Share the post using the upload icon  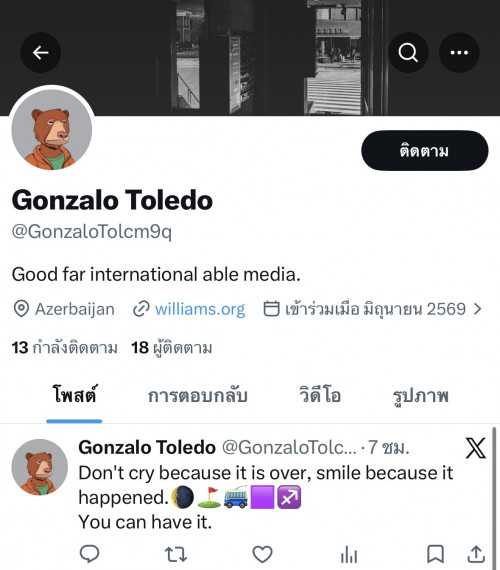[x=476, y=554]
